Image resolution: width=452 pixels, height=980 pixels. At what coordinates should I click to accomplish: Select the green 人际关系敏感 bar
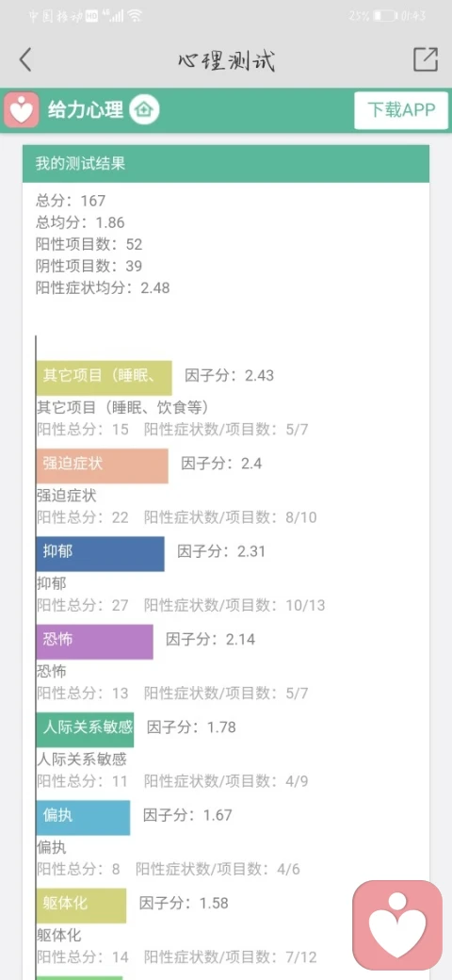tap(85, 729)
